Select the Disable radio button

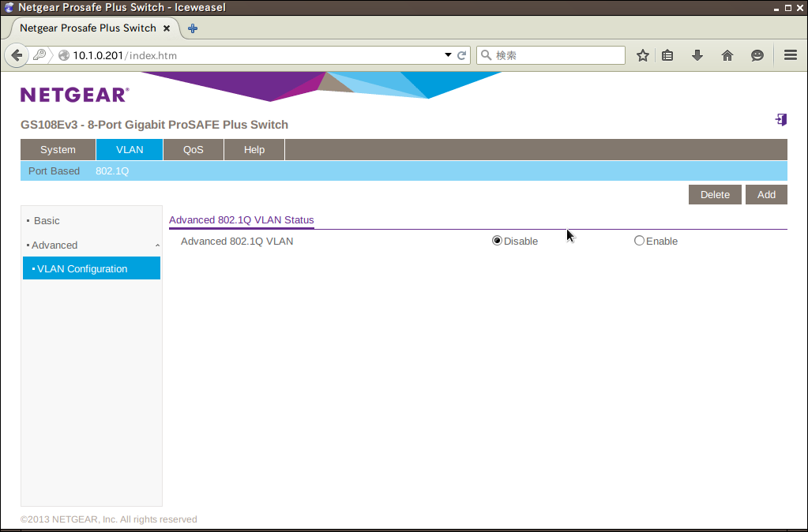497,241
